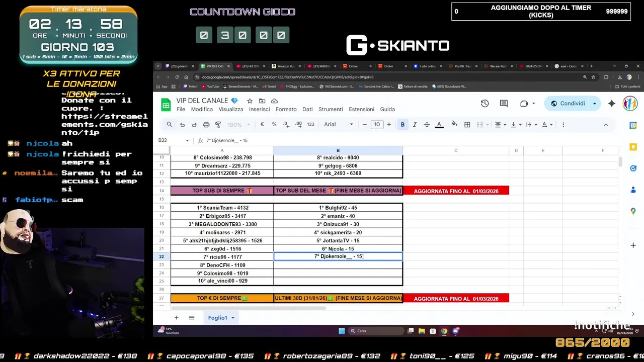Viewport: 644px width, 362px height.
Task: Open Google Tasks side panel icon
Action: [x=633, y=168]
